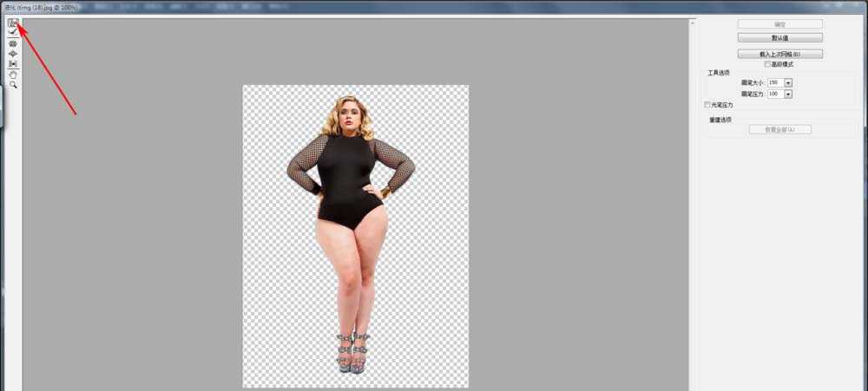Screen dimensions: 868x391
Task: Pick the Push Left tool
Action: click(x=13, y=64)
